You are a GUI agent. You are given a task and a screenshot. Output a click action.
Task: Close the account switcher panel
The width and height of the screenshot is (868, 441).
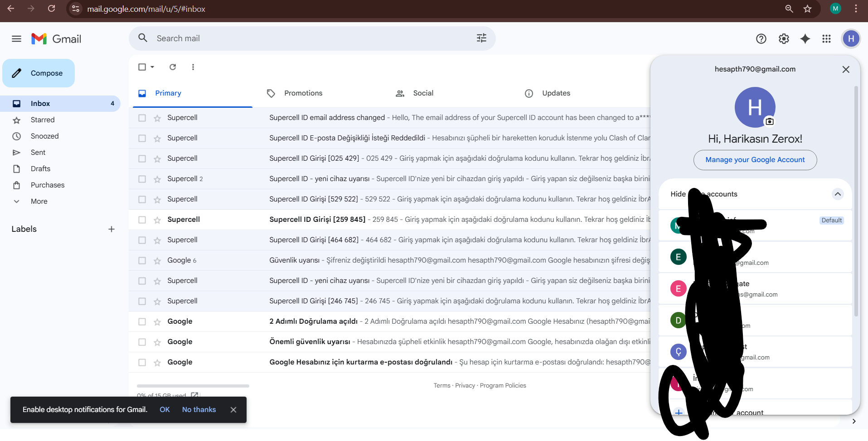(846, 69)
